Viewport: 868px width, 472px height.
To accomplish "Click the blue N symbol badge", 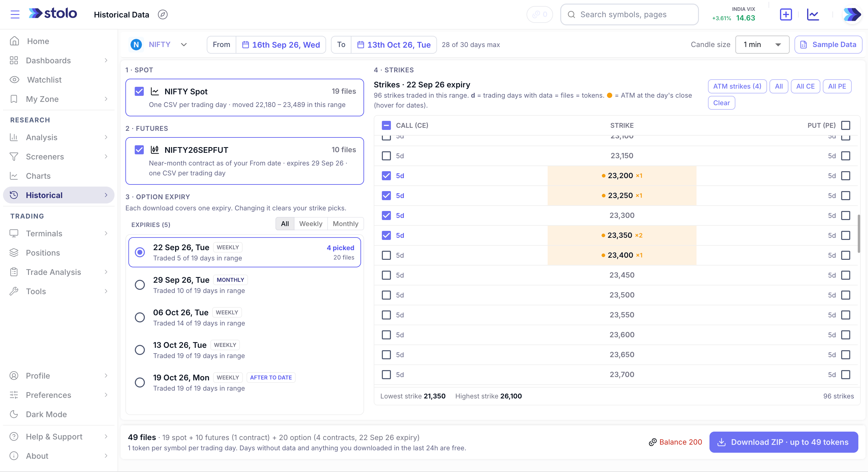I will pos(136,45).
